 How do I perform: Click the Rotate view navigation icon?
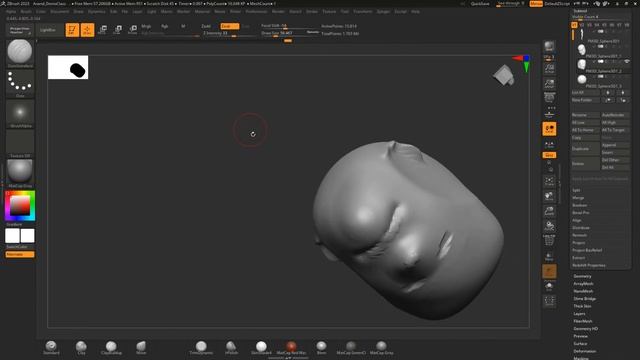(x=549, y=226)
